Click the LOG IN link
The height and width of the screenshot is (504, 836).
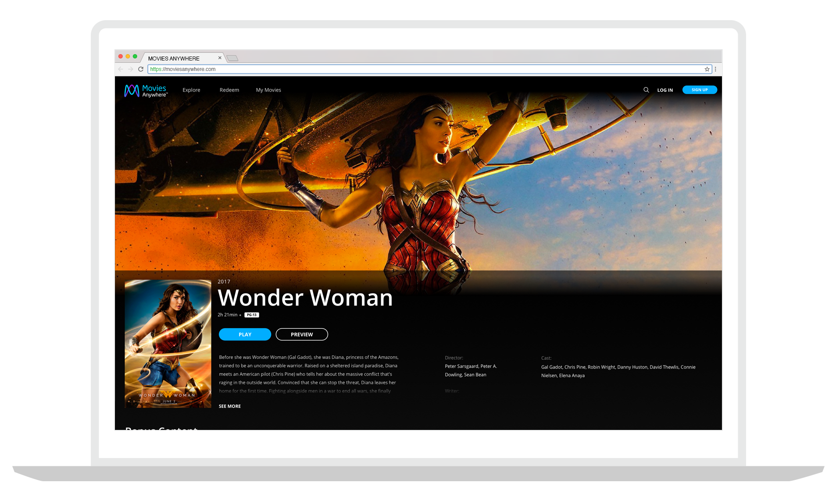(x=665, y=90)
